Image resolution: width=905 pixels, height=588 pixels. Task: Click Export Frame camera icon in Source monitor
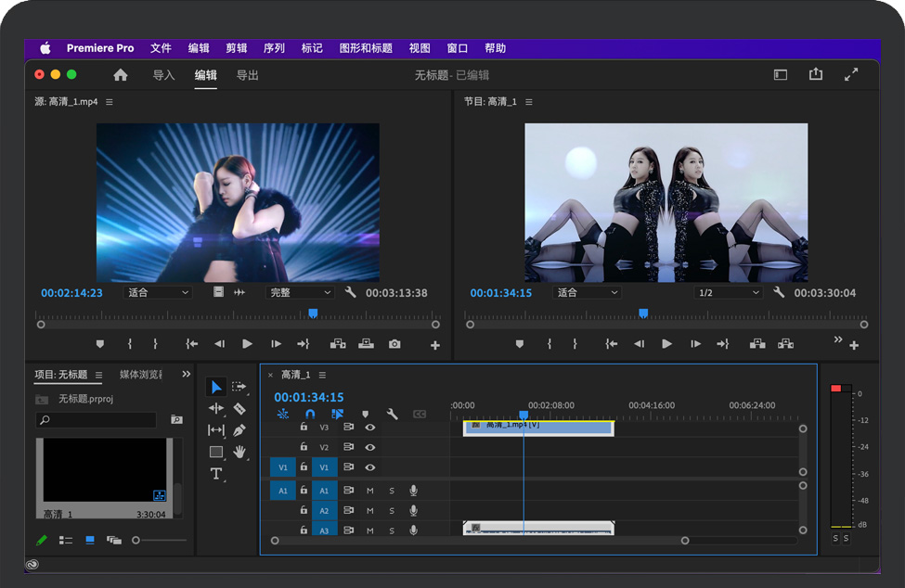(x=394, y=344)
